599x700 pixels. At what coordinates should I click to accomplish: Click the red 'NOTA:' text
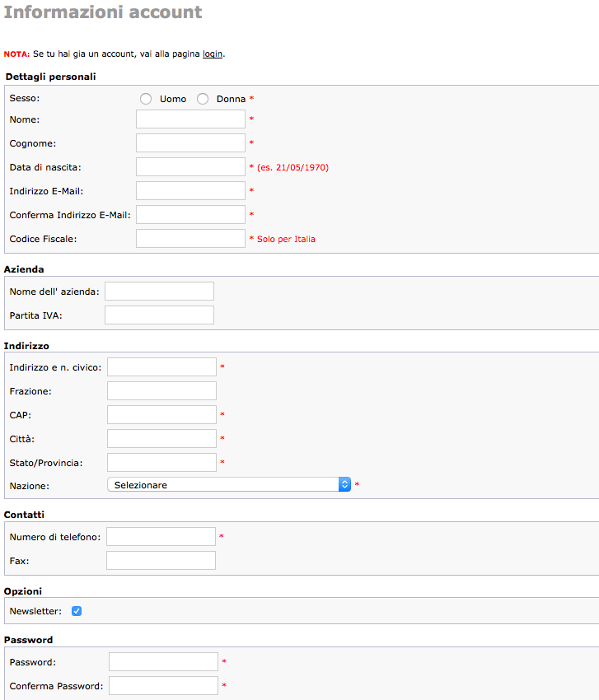click(x=17, y=54)
